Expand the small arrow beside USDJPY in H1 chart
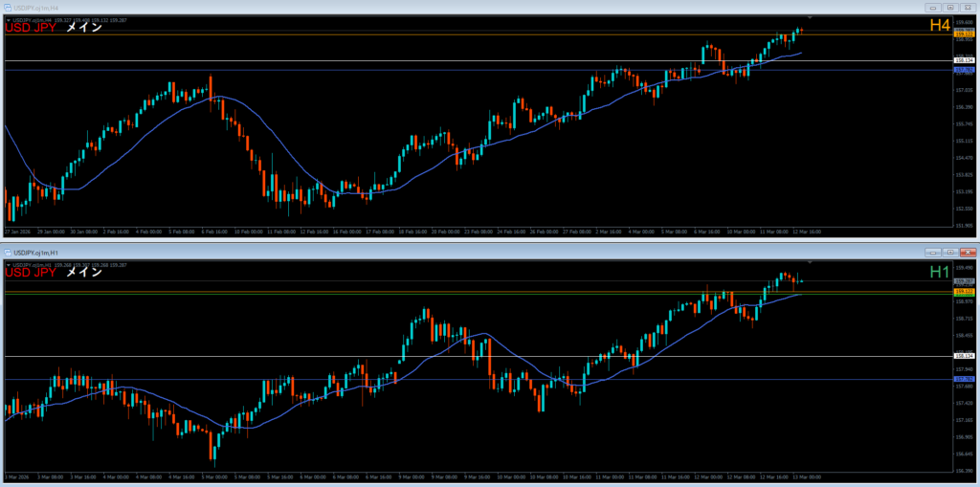Viewport: 980px width, 487px height. 8,263
